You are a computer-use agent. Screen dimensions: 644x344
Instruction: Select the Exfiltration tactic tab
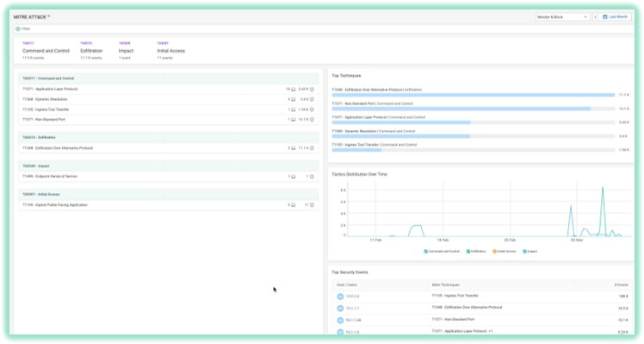click(x=91, y=51)
